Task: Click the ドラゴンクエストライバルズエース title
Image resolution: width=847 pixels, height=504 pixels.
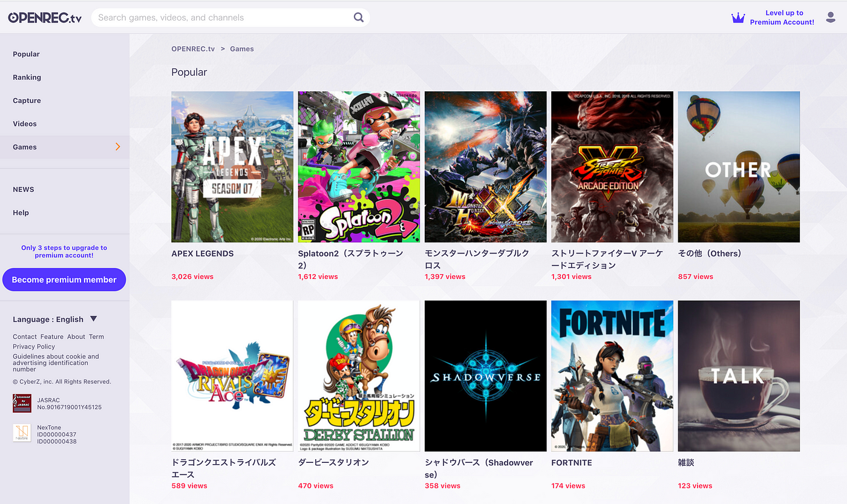Action: [224, 468]
